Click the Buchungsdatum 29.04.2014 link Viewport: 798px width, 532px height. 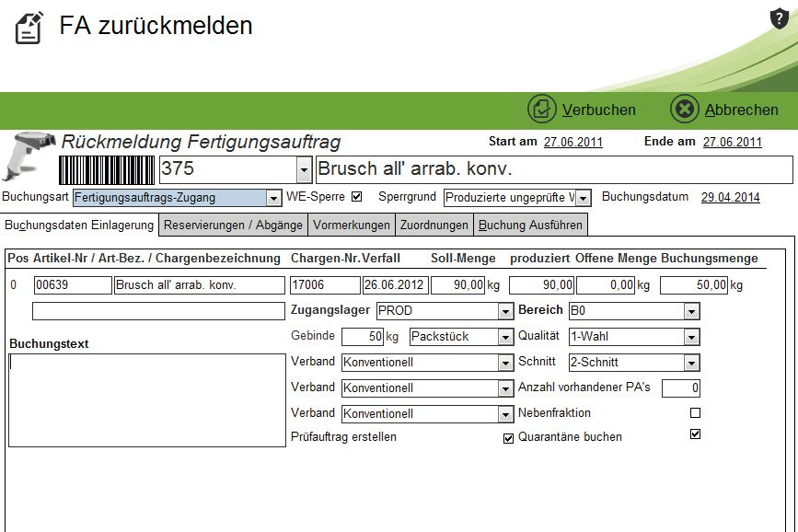730,197
